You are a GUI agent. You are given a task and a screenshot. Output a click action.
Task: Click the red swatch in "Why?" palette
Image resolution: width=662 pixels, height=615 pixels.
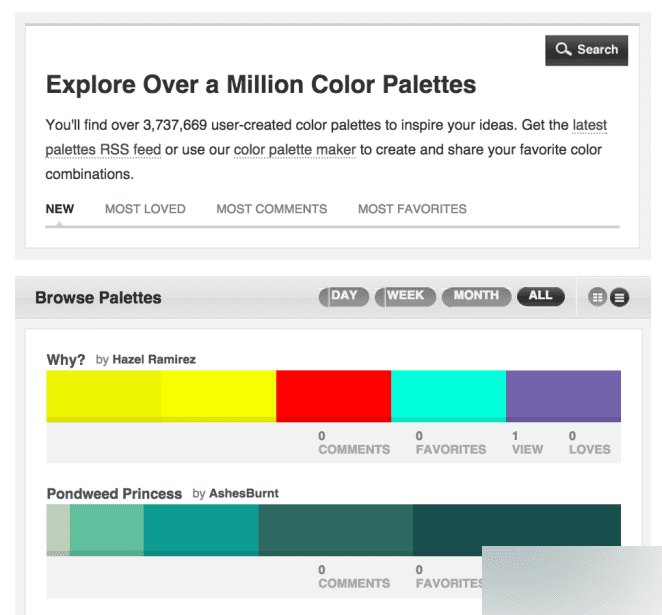coord(333,396)
